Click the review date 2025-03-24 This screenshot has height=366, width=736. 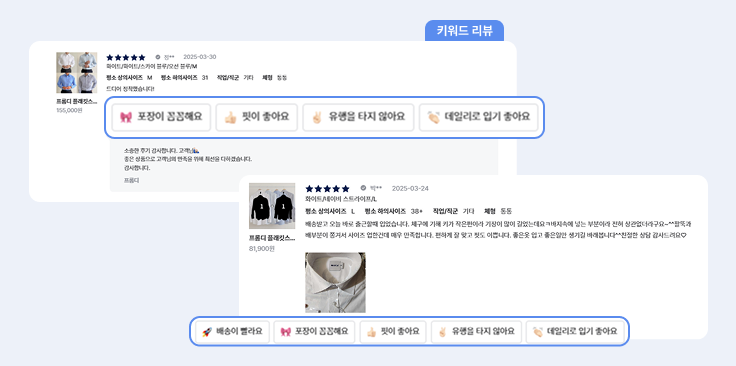pyautogui.click(x=410, y=188)
